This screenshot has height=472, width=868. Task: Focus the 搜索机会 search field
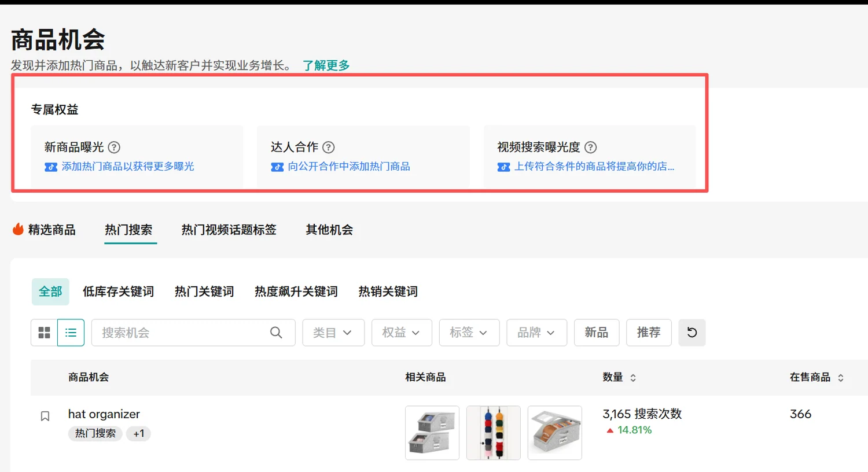[193, 333]
